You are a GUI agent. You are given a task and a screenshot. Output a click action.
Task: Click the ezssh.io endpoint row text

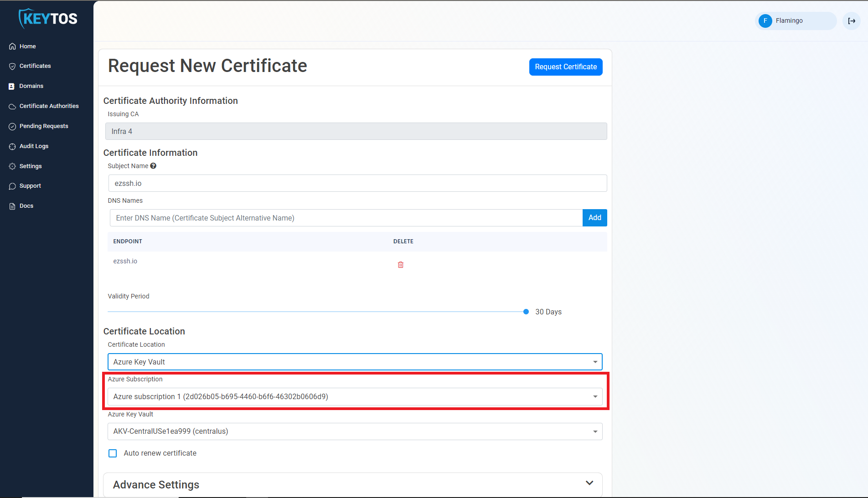[x=125, y=261]
